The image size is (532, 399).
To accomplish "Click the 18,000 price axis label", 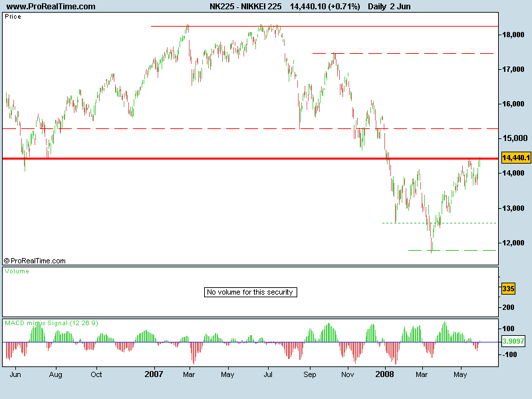I will tap(513, 35).
